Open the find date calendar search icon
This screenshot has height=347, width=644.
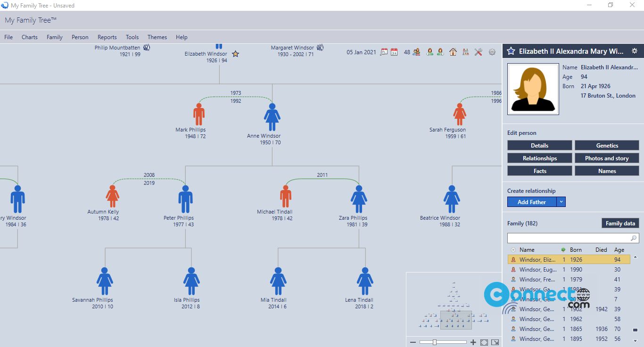384,52
